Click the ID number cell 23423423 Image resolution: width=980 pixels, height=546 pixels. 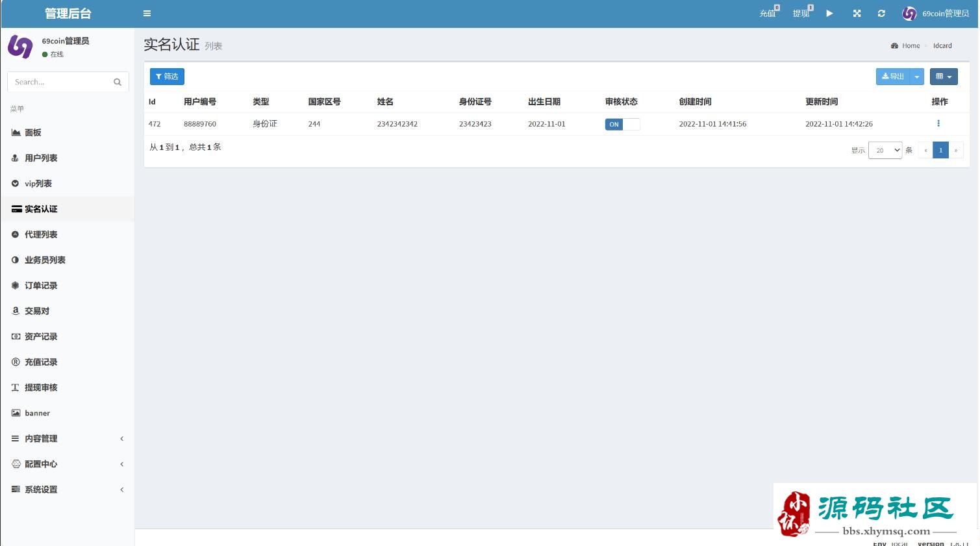tap(475, 124)
